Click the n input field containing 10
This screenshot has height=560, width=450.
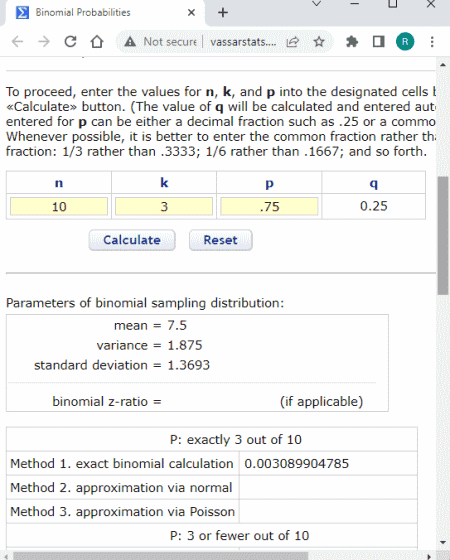pos(59,206)
